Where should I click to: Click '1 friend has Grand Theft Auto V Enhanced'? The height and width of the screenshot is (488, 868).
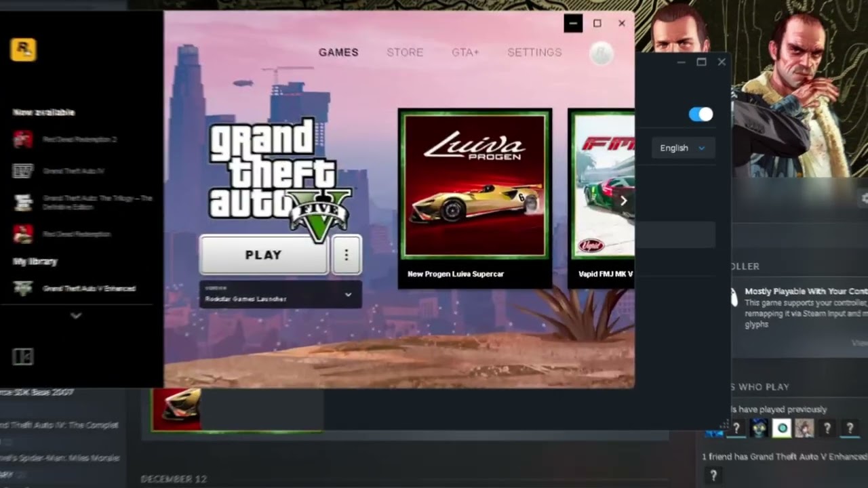click(x=785, y=457)
